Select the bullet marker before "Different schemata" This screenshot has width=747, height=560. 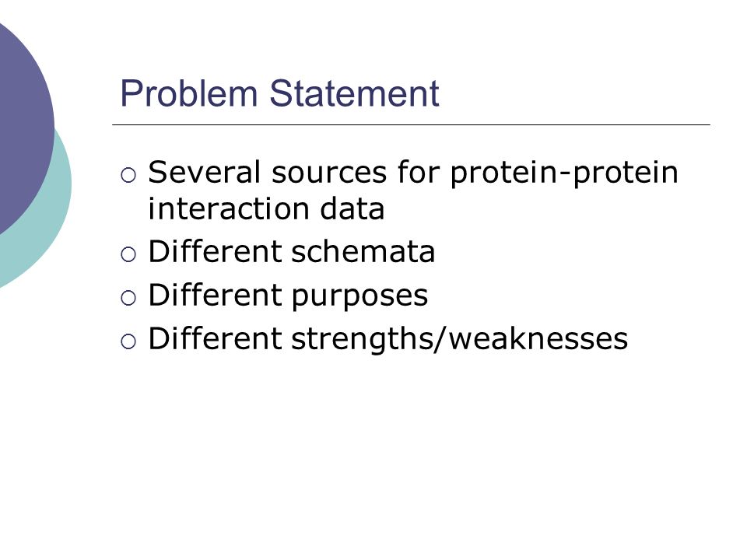click(128, 254)
